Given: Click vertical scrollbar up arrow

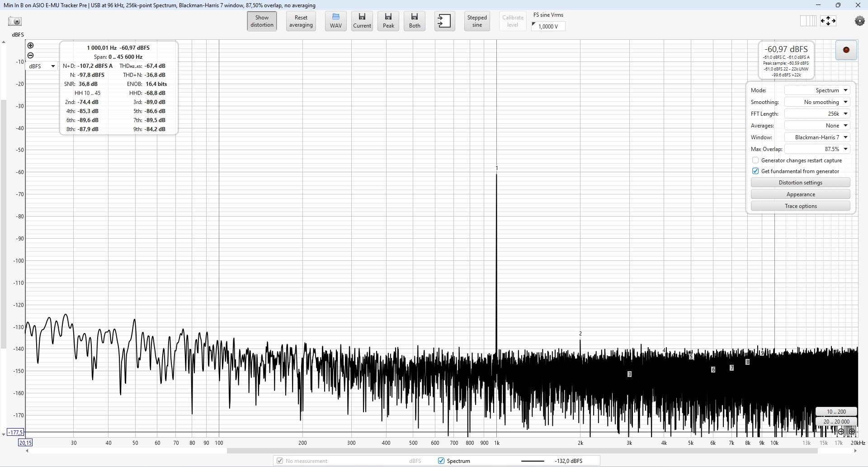Looking at the screenshot, I should pyautogui.click(x=4, y=42).
